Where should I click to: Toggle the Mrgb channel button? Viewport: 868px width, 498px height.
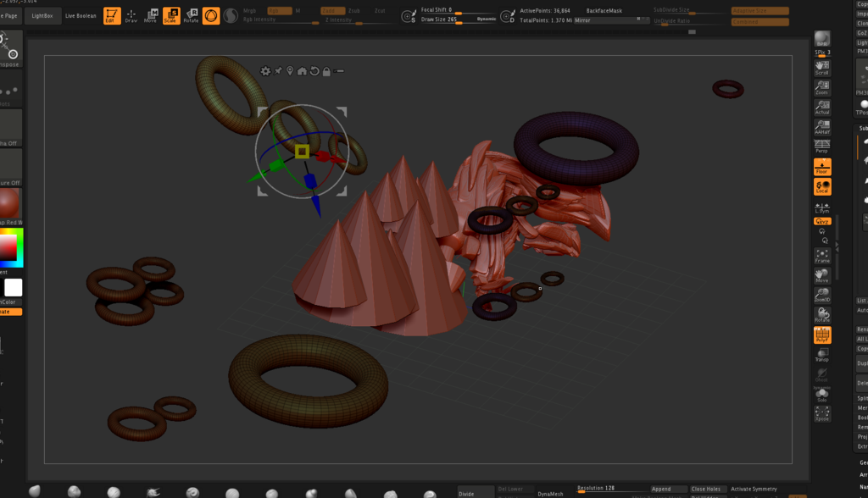[x=250, y=10]
